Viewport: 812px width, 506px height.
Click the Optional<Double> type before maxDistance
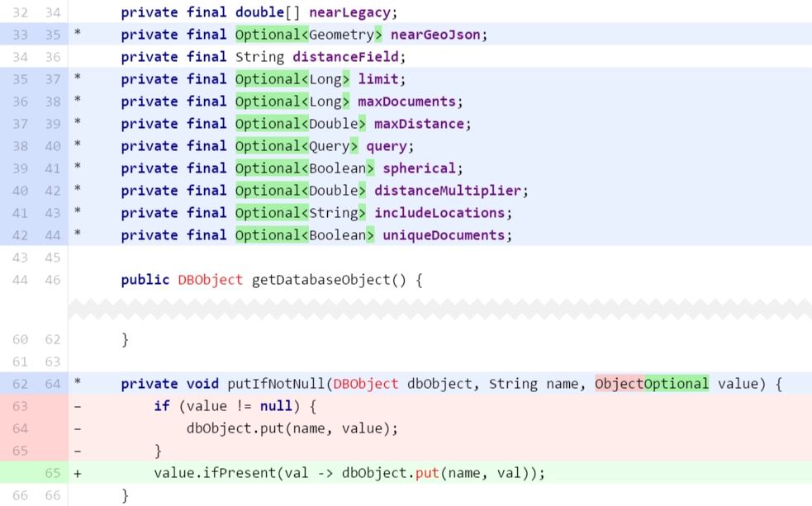point(301,124)
